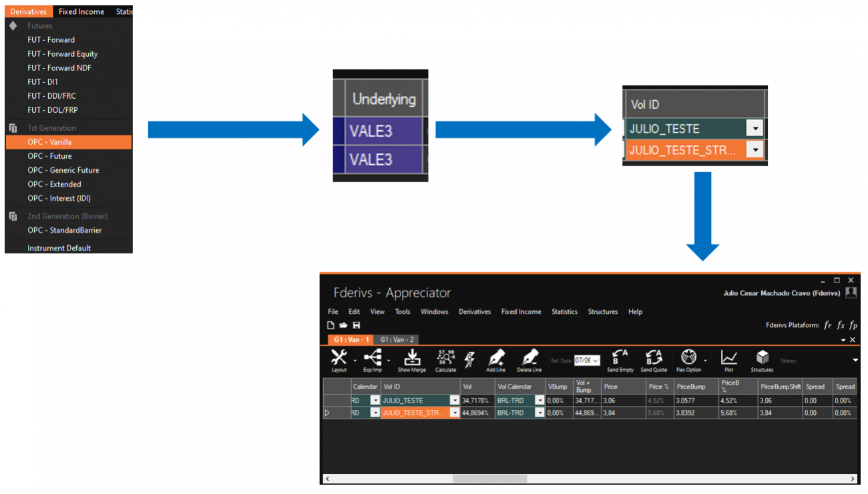Viewport: 868px width, 494px height.
Task: Open Vol ID dropdown for JULIO_TESTE row in grid
Action: pyautogui.click(x=455, y=401)
